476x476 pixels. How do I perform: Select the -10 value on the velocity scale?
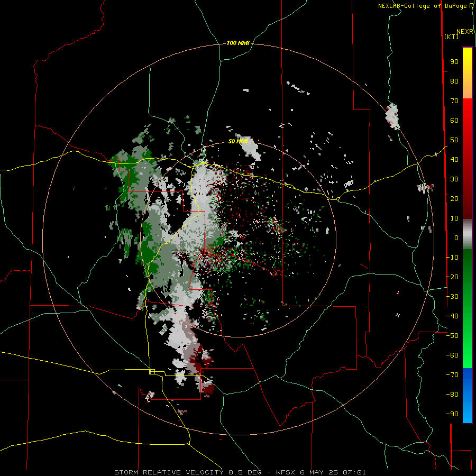[x=452, y=258]
